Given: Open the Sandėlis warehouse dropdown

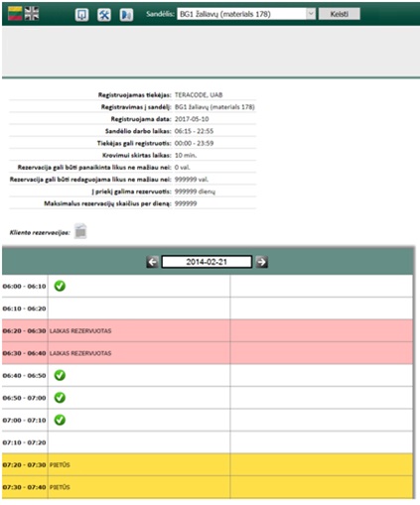Looking at the screenshot, I should (x=246, y=14).
